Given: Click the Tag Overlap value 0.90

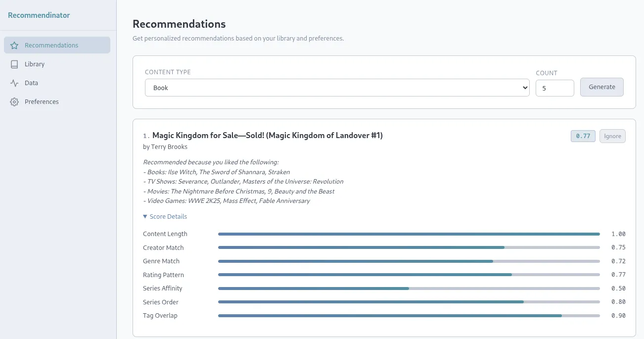Looking at the screenshot, I should [618, 316].
